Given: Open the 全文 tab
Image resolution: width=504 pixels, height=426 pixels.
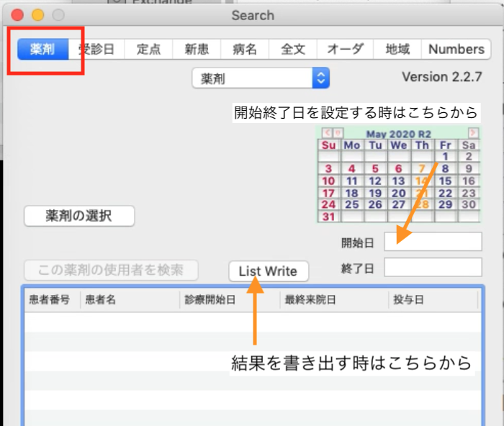Looking at the screenshot, I should pyautogui.click(x=293, y=49).
